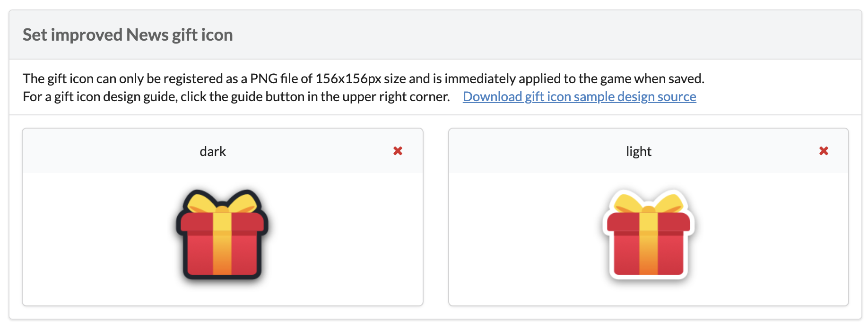
Task: Click the "light" card label
Action: [639, 151]
